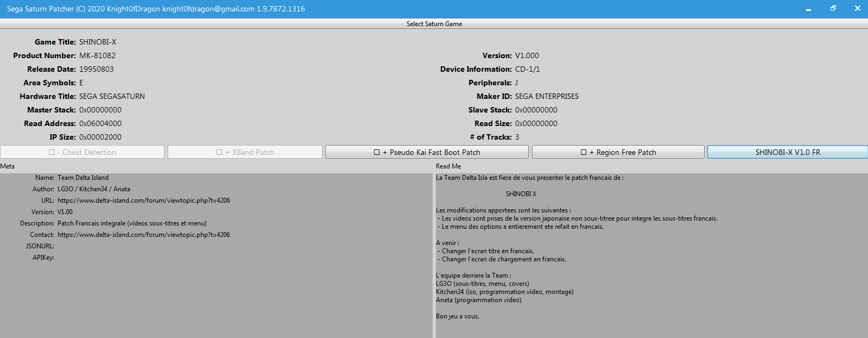Click the URL delta-island forum link
Screen dimensions: 868x338
[x=144, y=201]
